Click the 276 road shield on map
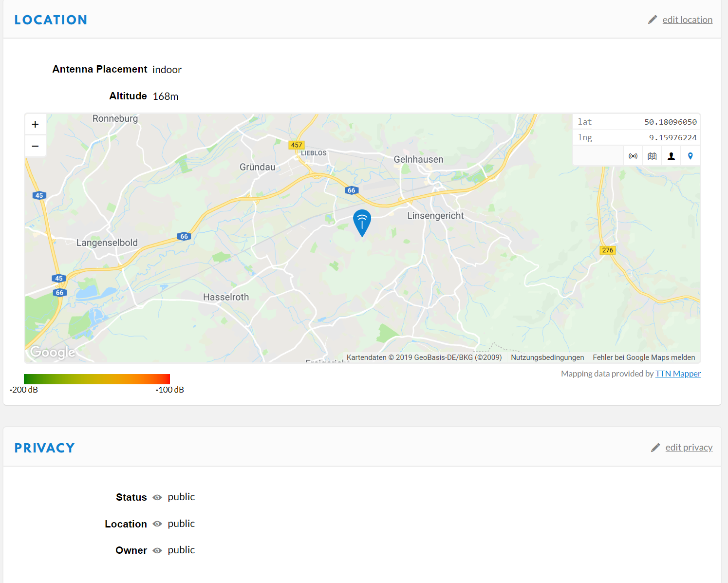Image resolution: width=728 pixels, height=583 pixels. coord(608,250)
